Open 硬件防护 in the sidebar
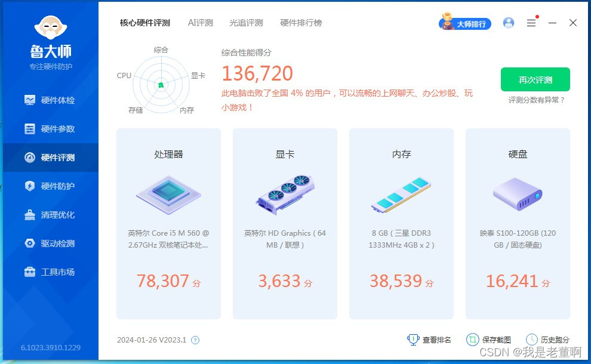591x364 pixels. pos(50,186)
